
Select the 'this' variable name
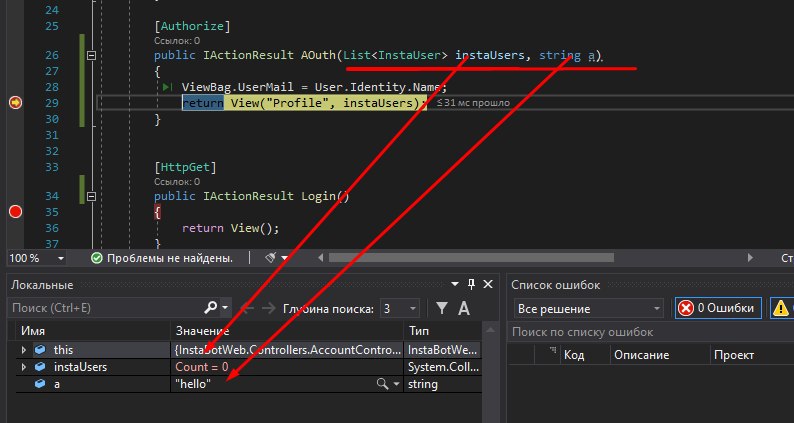tap(63, 350)
